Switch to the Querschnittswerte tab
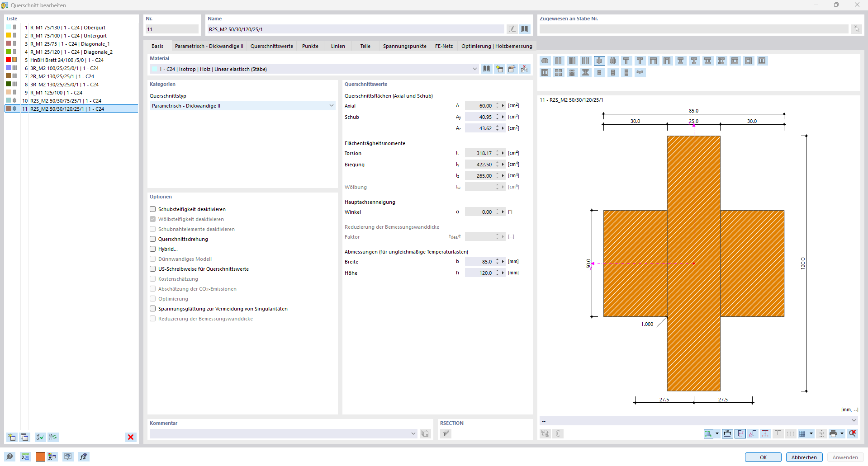 [271, 46]
